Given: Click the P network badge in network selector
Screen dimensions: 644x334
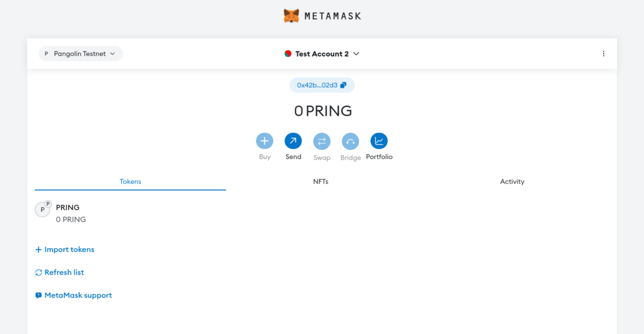Looking at the screenshot, I should (x=46, y=54).
